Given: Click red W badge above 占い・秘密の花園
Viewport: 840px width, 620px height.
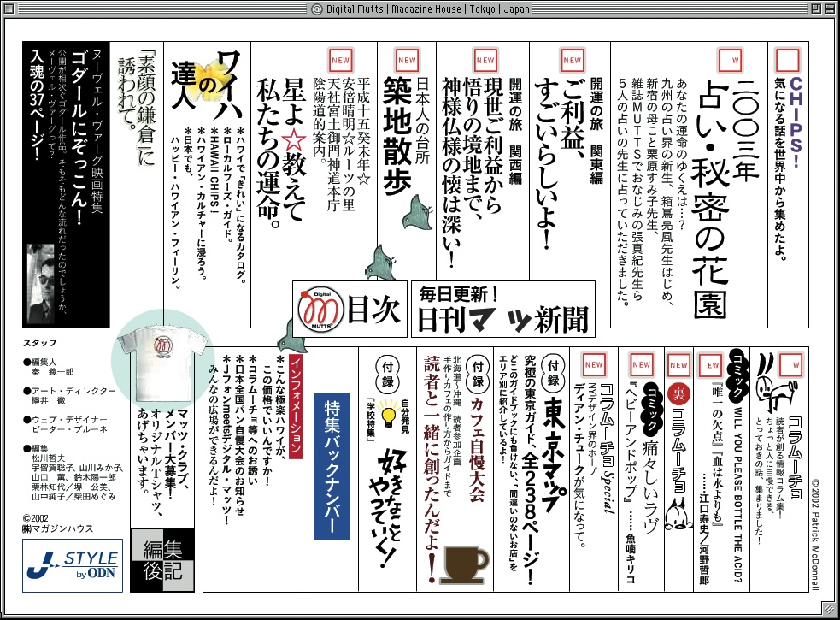Looking at the screenshot, I should click(730, 60).
